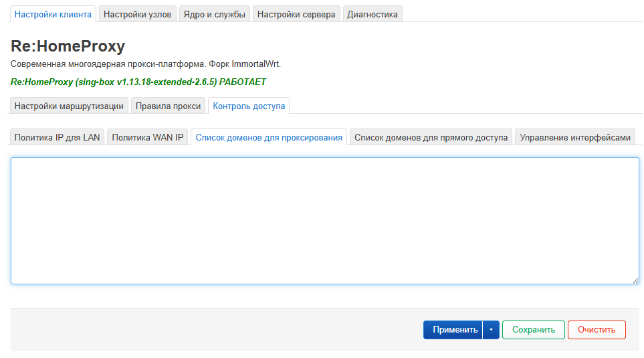Click the Re:HomeProxy РАБОТАЕТ status text
This screenshot has width=644, height=358.
138,82
